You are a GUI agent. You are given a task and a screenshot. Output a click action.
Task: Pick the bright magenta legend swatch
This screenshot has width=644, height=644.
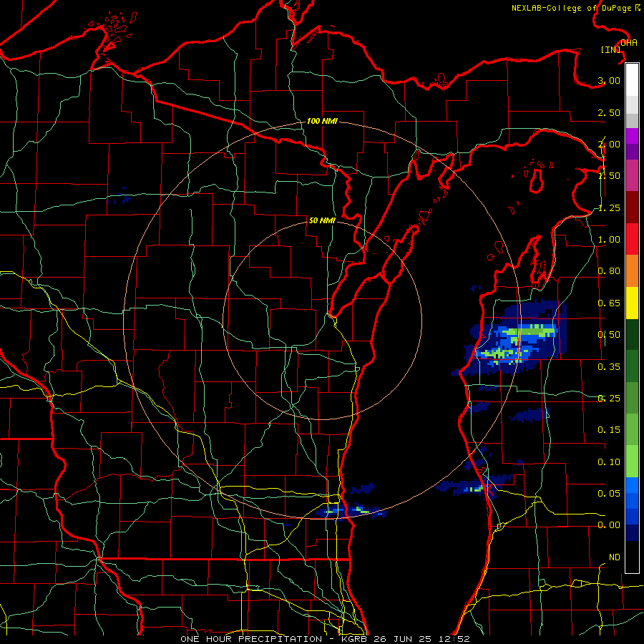click(632, 136)
